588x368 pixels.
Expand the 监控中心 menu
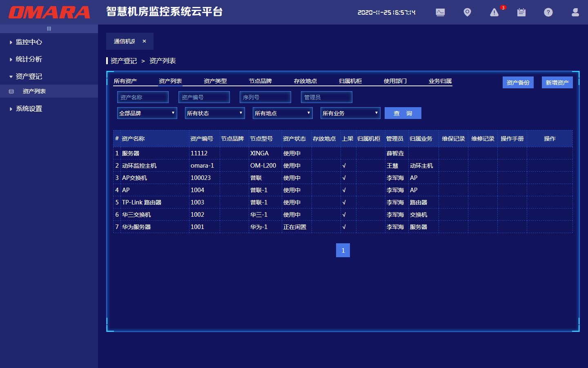29,42
